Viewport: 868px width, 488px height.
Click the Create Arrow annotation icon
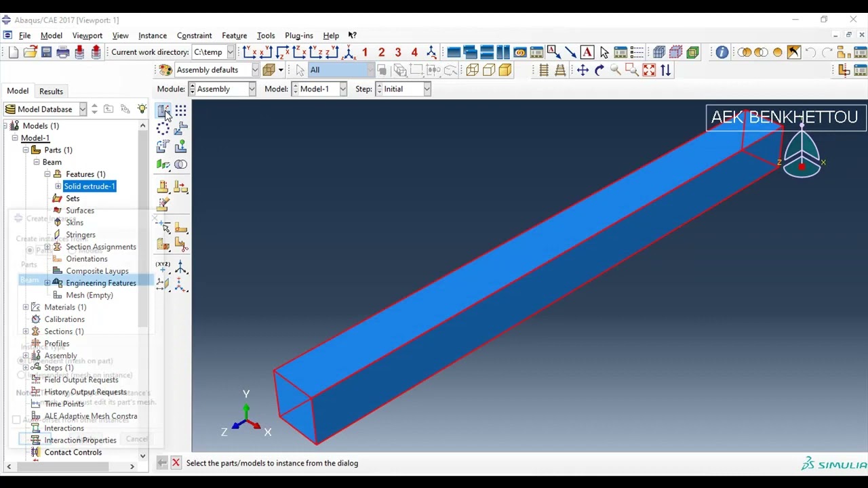[x=570, y=52]
